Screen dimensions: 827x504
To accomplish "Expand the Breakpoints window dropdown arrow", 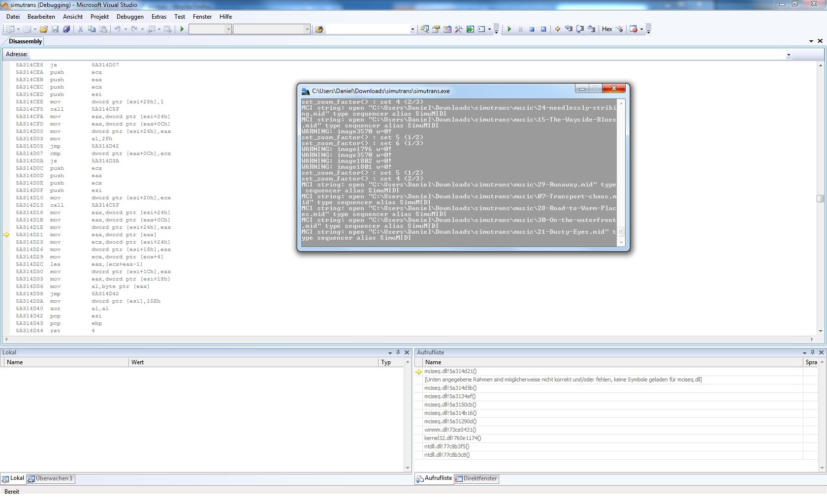I will coord(641,30).
